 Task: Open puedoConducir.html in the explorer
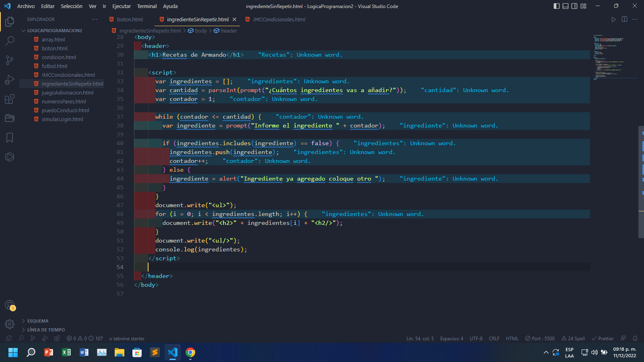point(65,110)
